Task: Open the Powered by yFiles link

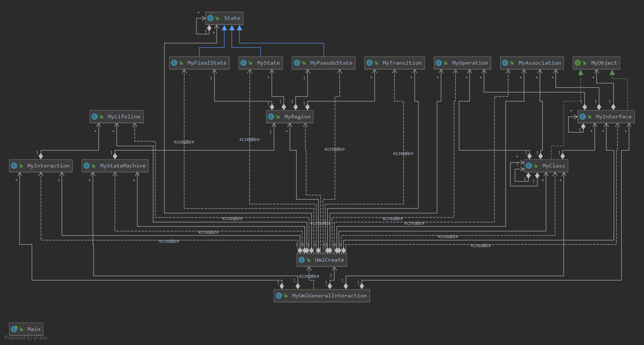Action: 26,338
